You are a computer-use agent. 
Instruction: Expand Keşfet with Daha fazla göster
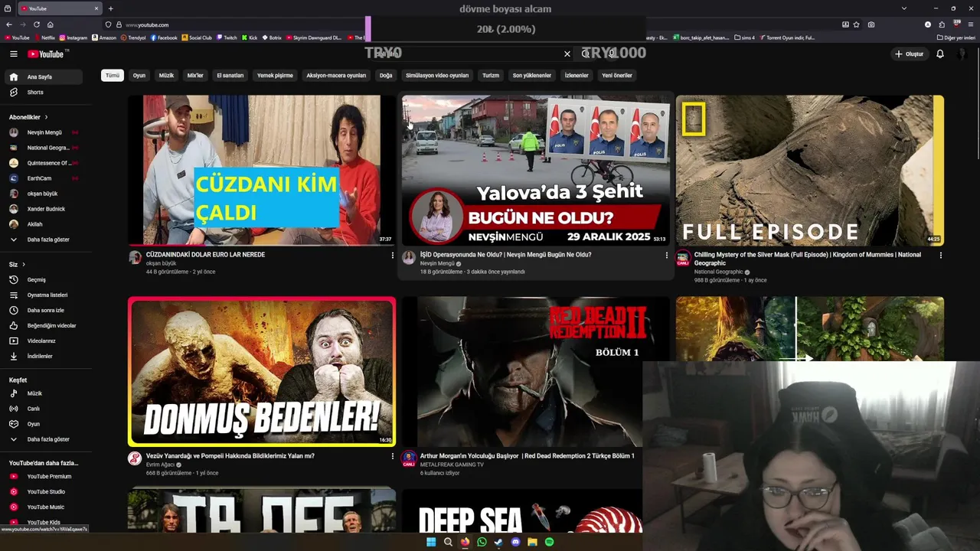point(42,439)
